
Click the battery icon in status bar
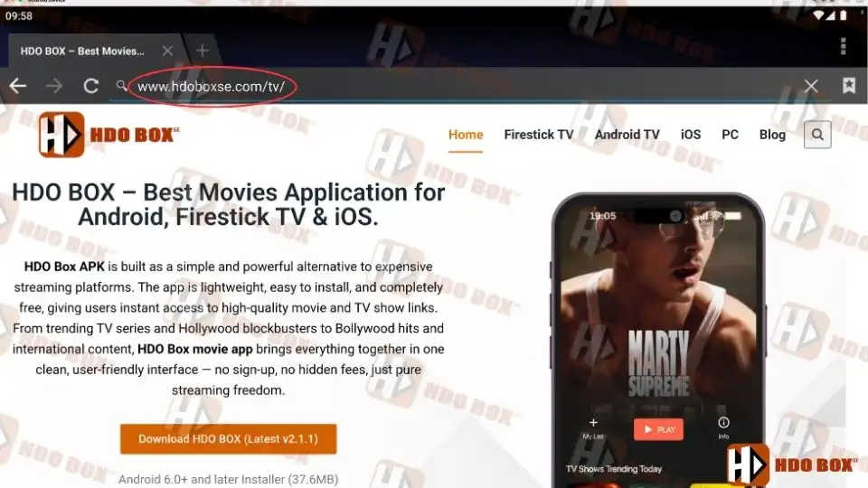843,15
